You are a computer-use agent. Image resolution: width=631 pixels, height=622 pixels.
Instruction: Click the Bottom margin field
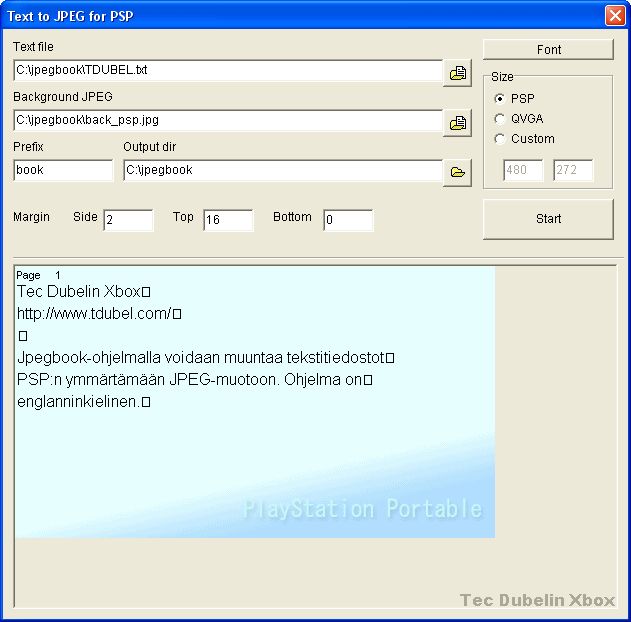point(348,220)
